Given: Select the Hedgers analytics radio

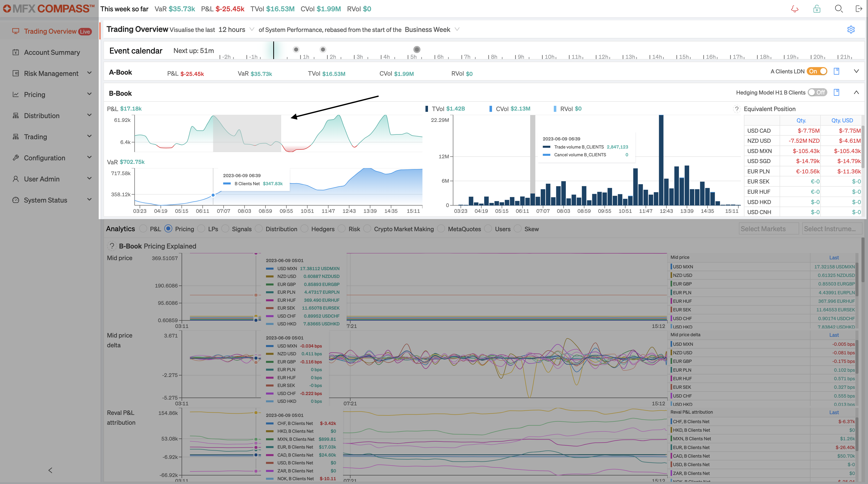Looking at the screenshot, I should tap(304, 228).
